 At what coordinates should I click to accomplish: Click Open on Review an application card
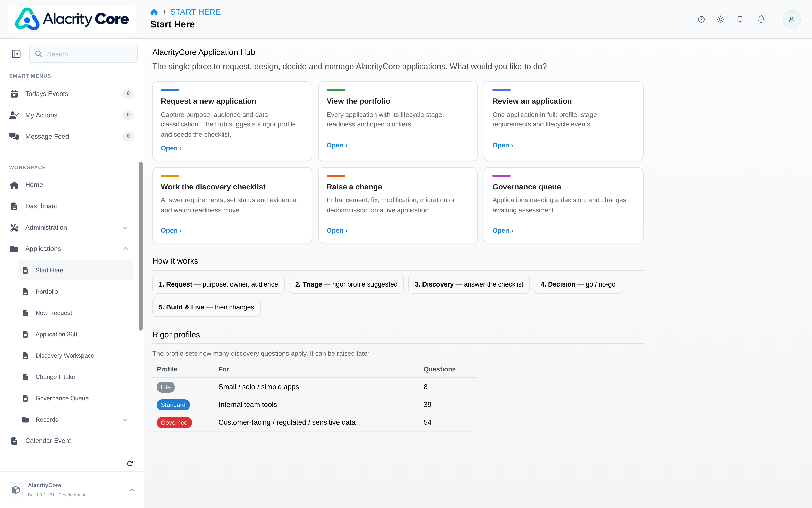[503, 145]
